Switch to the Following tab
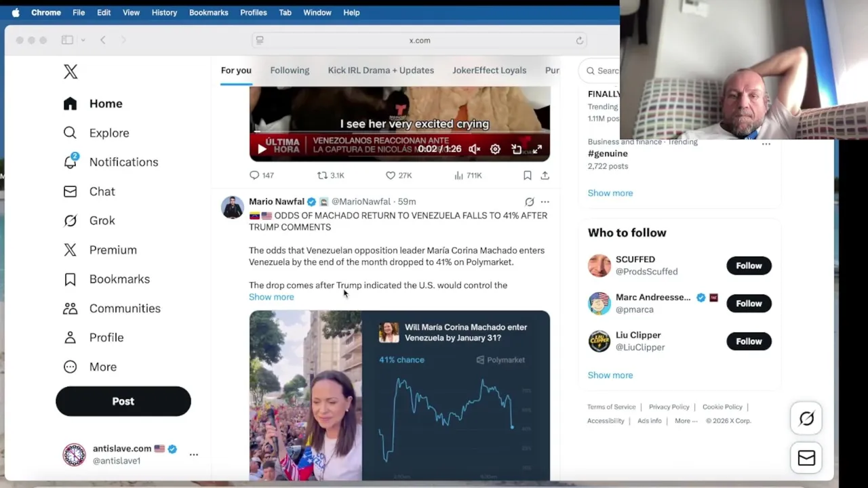 click(x=290, y=70)
